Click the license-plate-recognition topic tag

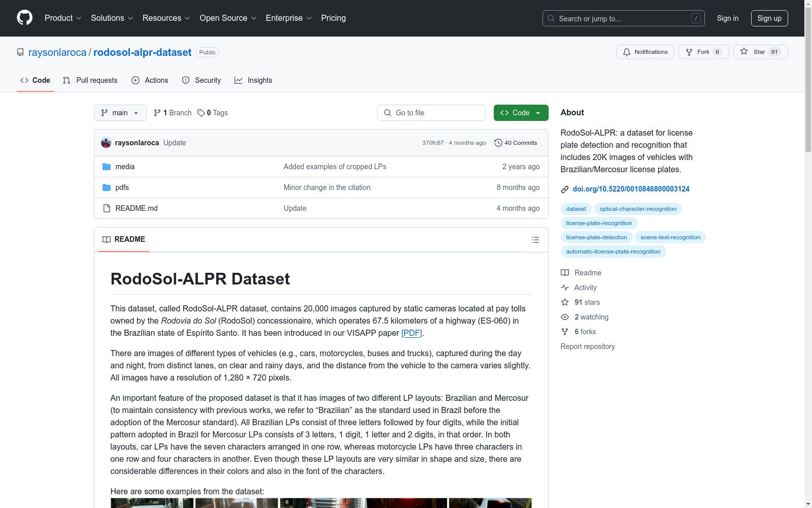(599, 223)
